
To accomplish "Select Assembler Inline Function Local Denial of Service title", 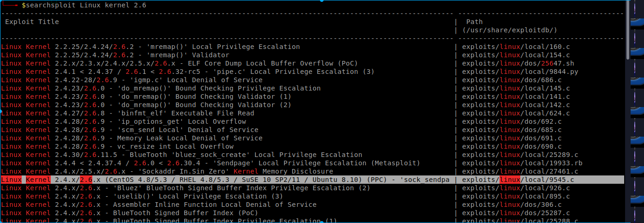I will [159, 205].
